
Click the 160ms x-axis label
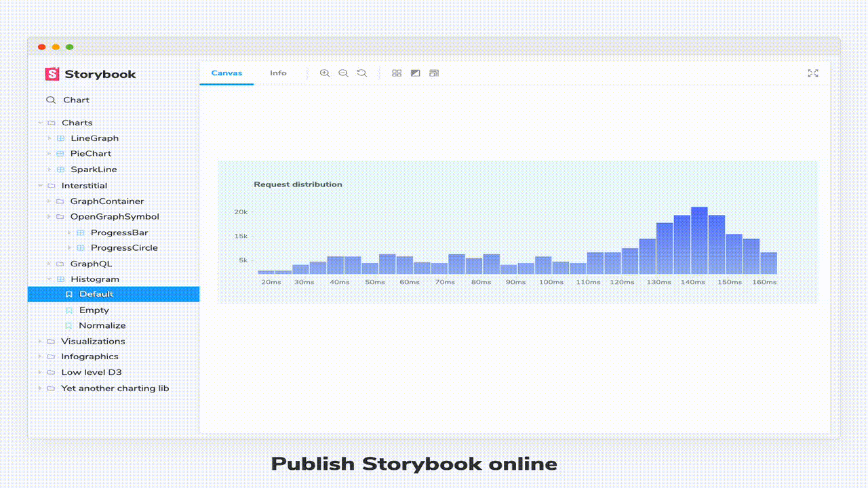[764, 282]
